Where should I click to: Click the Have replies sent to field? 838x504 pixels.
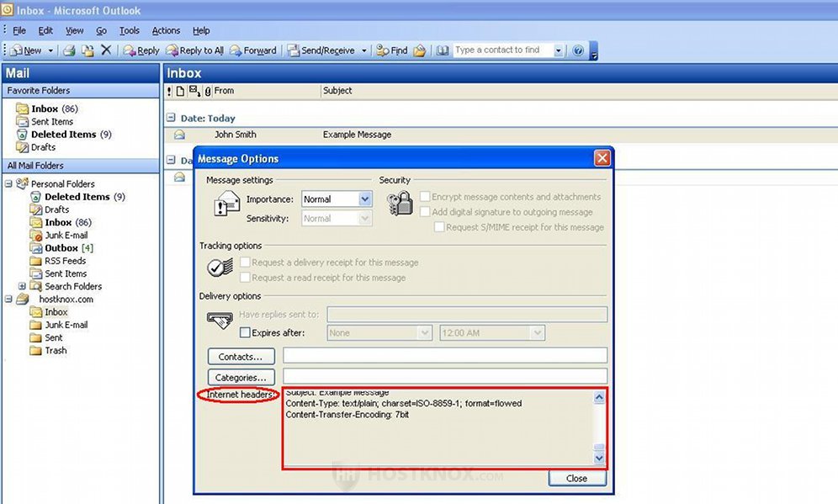click(467, 315)
